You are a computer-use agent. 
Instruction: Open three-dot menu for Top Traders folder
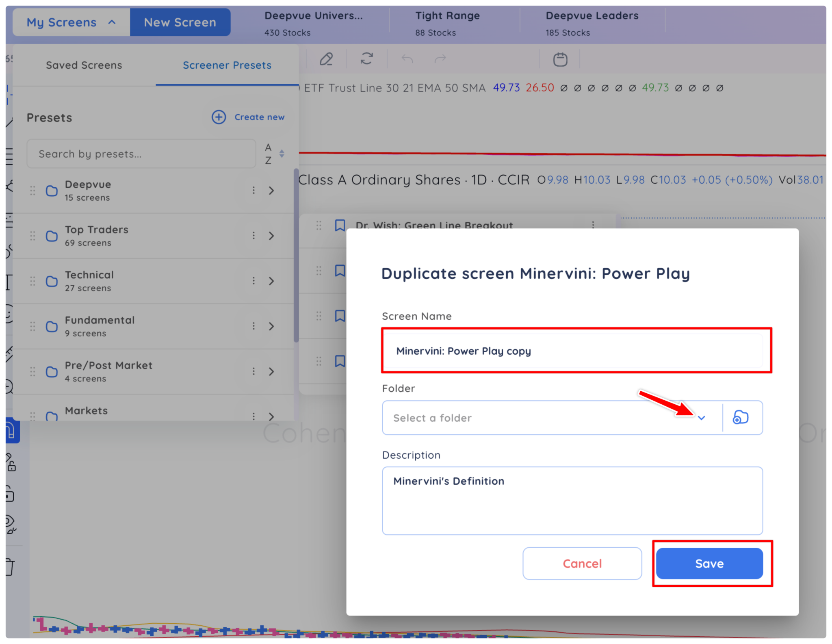[x=253, y=236]
